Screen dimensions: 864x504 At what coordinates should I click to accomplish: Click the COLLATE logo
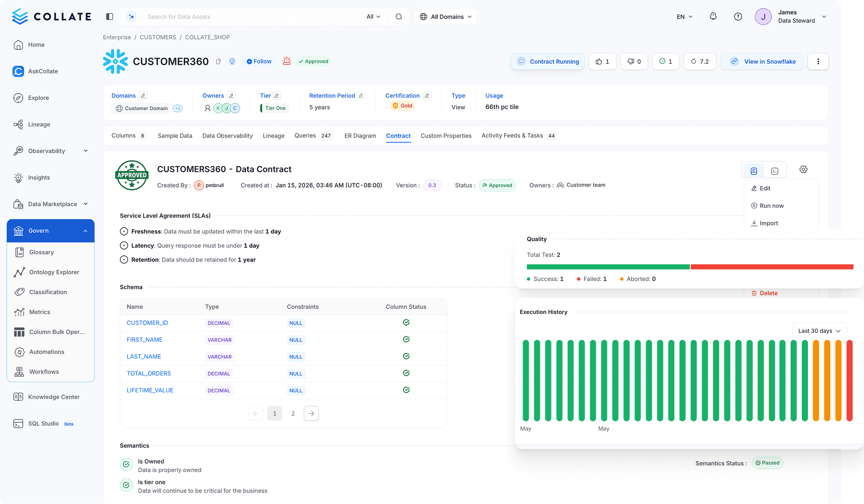[x=51, y=17]
